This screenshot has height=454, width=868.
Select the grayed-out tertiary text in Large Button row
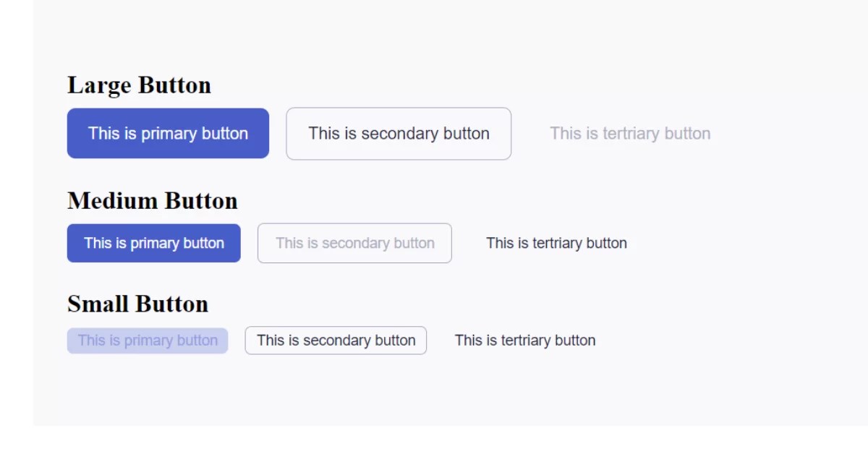[629, 133]
